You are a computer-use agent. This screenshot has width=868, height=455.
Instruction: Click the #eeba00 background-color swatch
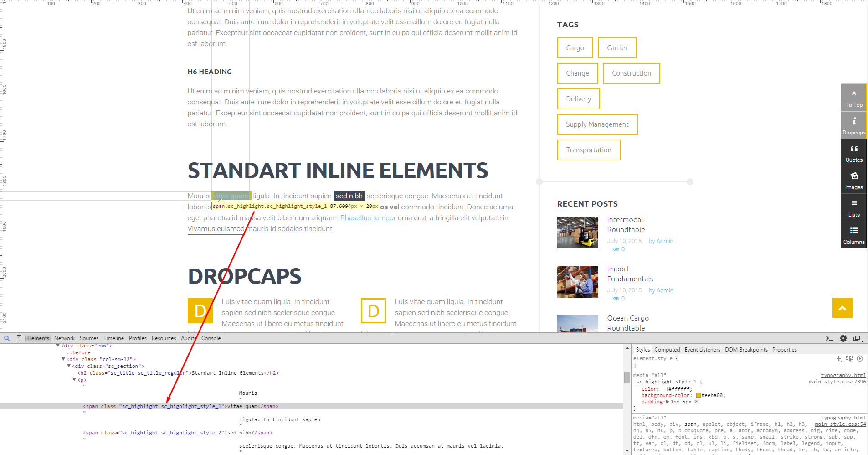(x=698, y=396)
